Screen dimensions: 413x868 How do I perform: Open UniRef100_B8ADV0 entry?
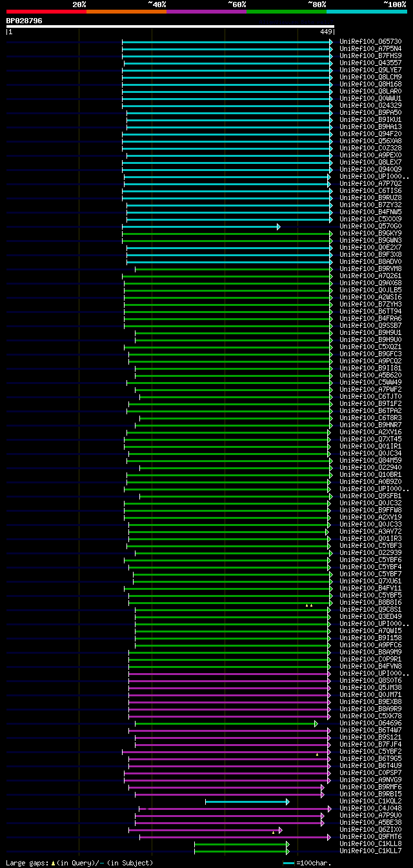click(371, 261)
